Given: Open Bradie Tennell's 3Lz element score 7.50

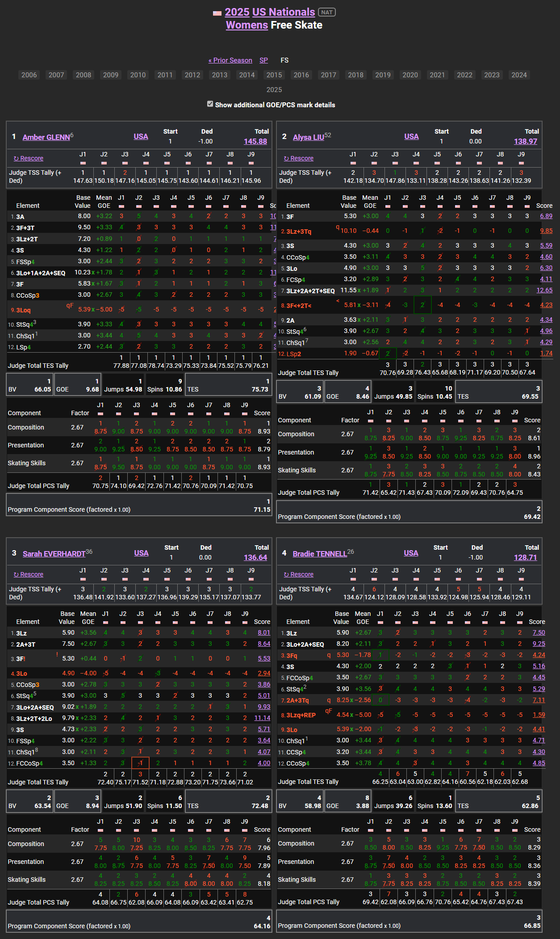Looking at the screenshot, I should pos(539,633).
